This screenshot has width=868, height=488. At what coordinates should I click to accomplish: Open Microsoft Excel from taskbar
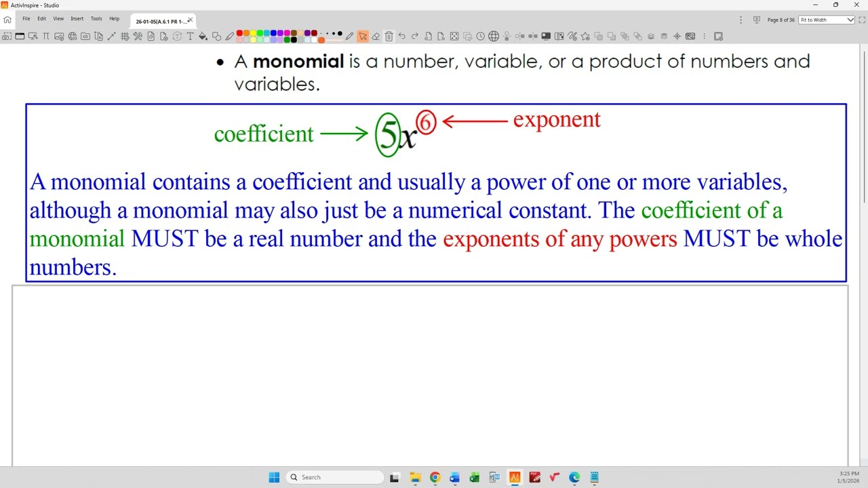(x=475, y=477)
